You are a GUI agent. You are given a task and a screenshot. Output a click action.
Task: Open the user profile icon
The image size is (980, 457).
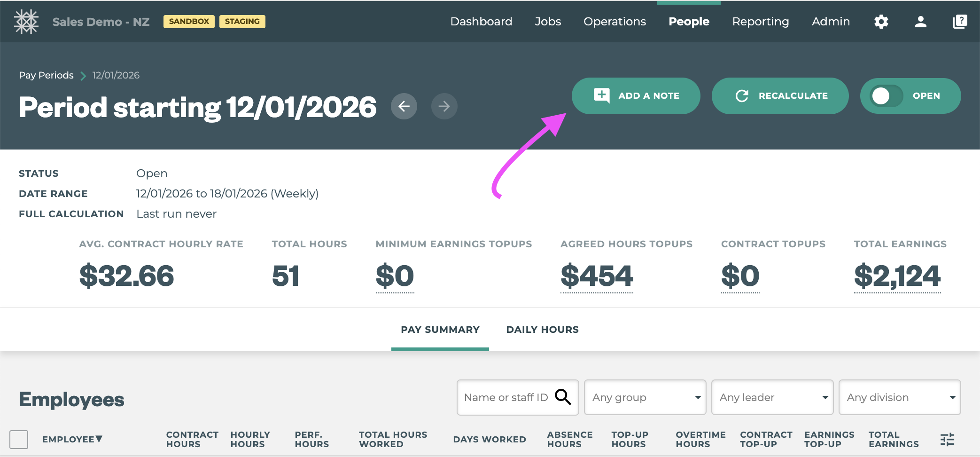[920, 22]
